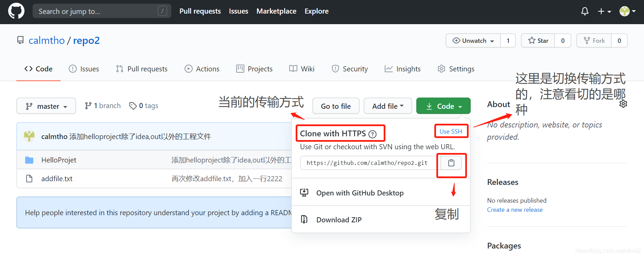The width and height of the screenshot is (644, 257).
Task: Open addfile.txt
Action: click(57, 179)
